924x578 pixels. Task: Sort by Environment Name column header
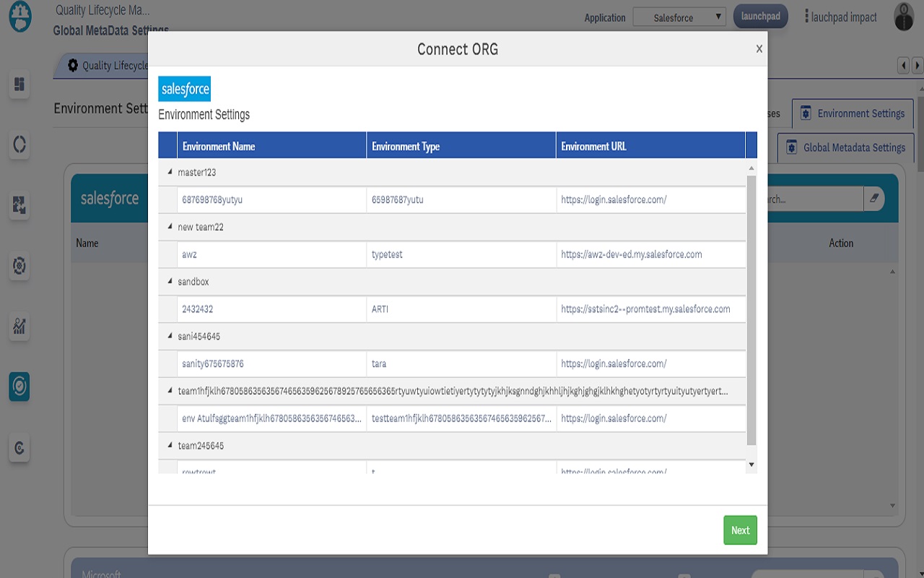[272, 146]
